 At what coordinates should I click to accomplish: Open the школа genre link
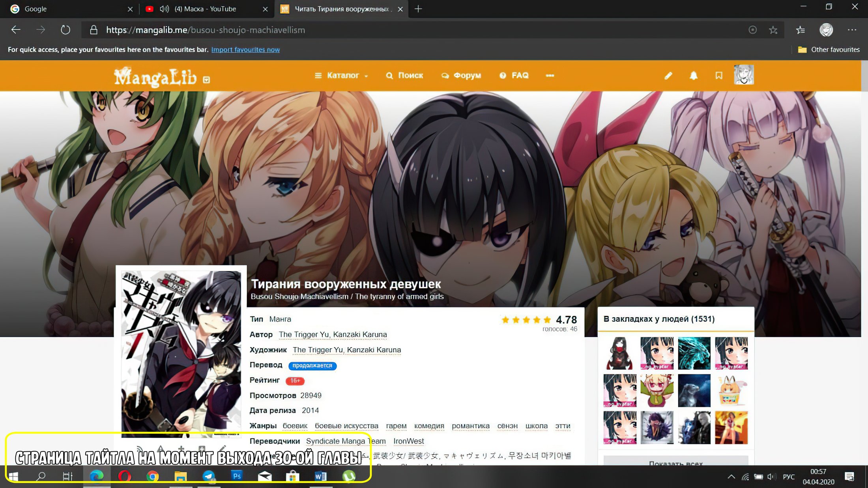click(x=537, y=426)
